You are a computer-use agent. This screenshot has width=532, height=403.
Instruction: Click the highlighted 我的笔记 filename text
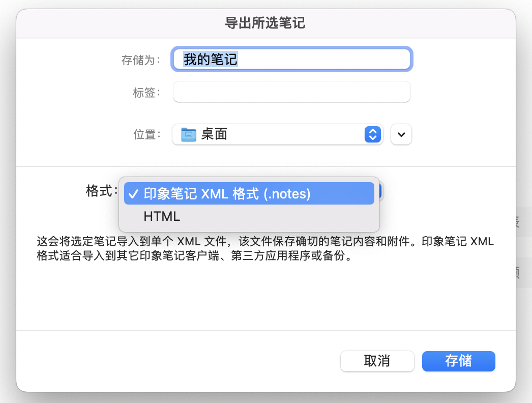point(211,60)
